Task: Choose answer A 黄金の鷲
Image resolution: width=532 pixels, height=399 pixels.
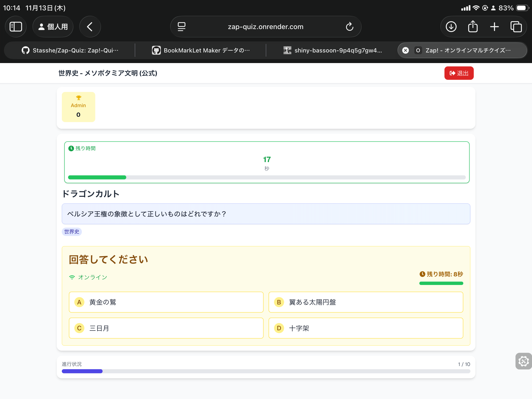Action: pyautogui.click(x=166, y=302)
